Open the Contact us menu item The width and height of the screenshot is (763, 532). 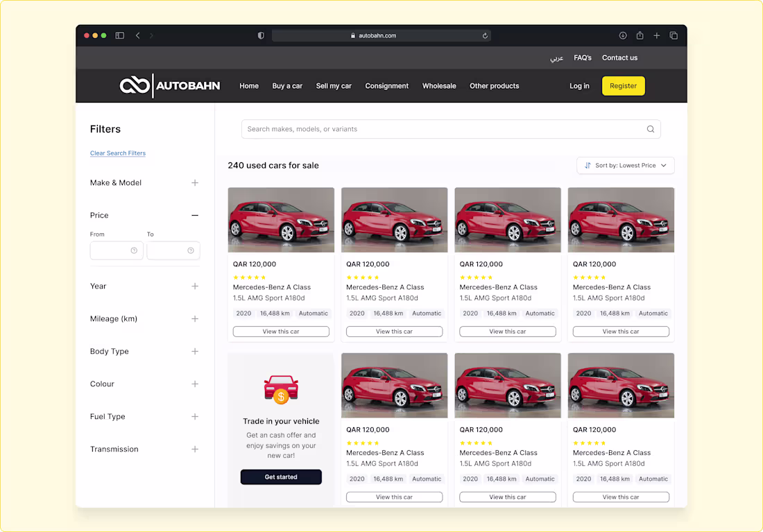(619, 58)
